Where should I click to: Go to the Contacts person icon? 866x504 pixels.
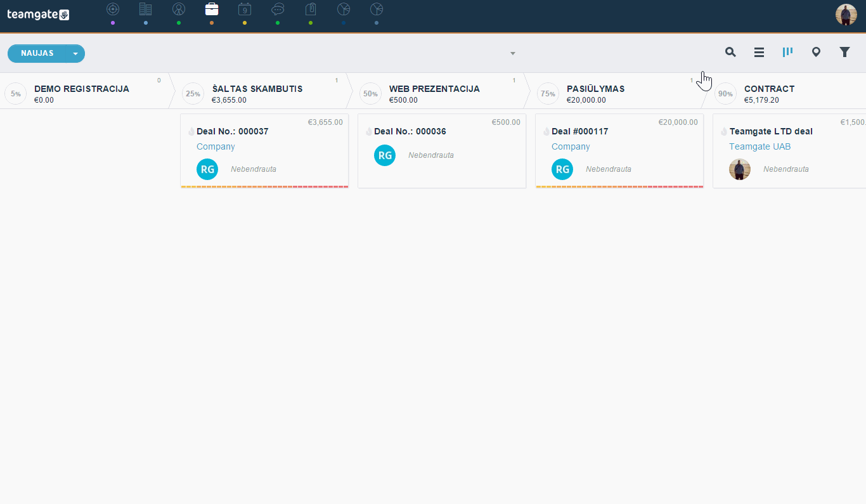[x=179, y=9]
